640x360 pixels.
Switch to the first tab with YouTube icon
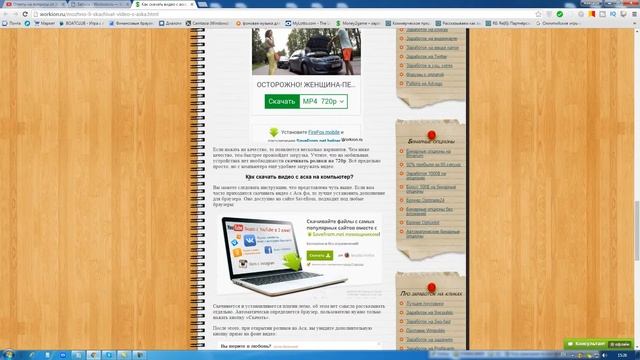click(x=35, y=4)
